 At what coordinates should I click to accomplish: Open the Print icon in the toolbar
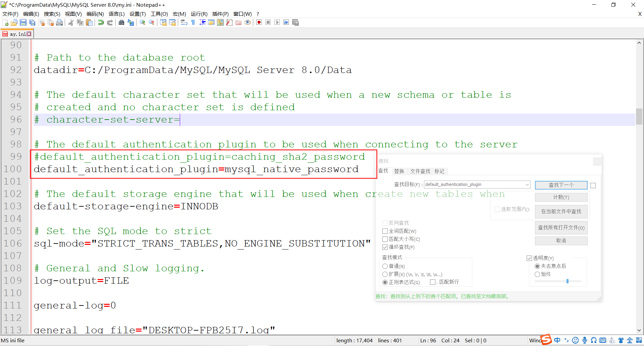60,22
